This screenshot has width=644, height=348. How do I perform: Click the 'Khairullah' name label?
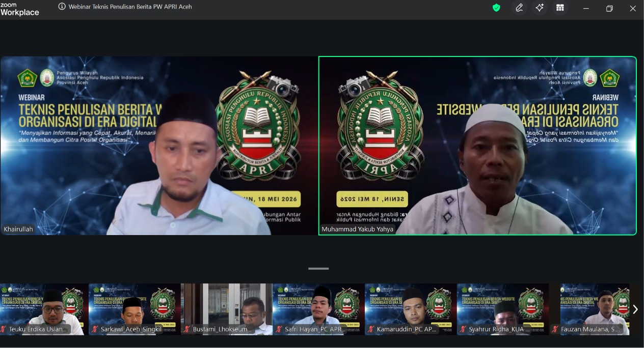point(18,229)
